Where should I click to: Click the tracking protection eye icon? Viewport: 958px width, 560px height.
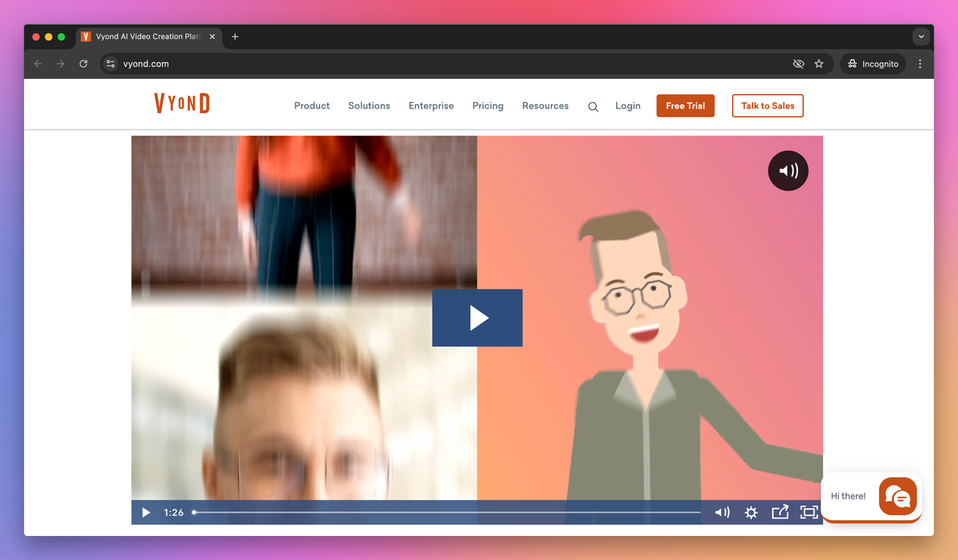click(x=798, y=64)
